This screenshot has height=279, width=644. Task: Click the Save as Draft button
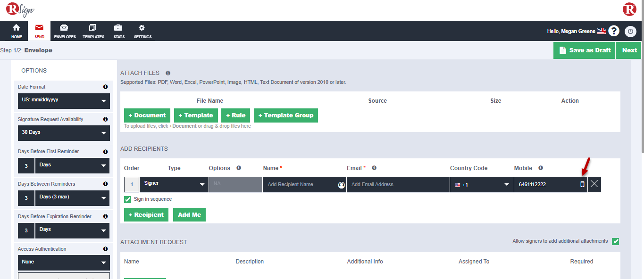584,50
